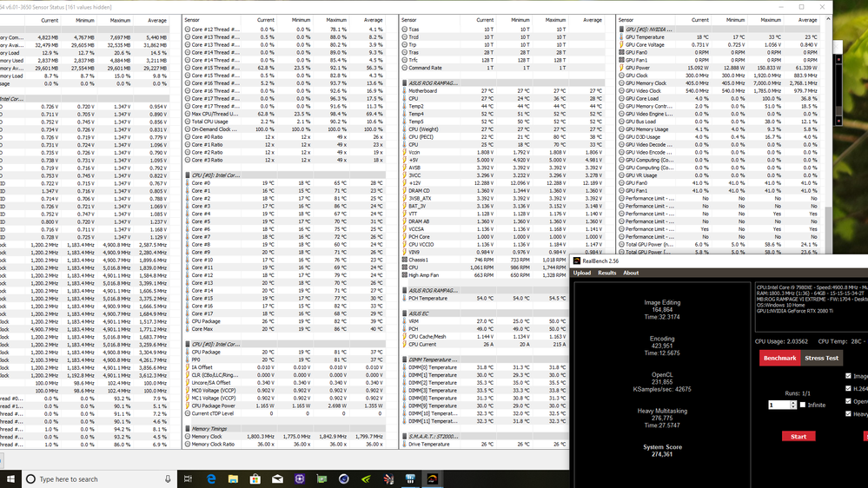Select the Core Max temperature row
The height and width of the screenshot is (488, 868).
click(x=284, y=328)
